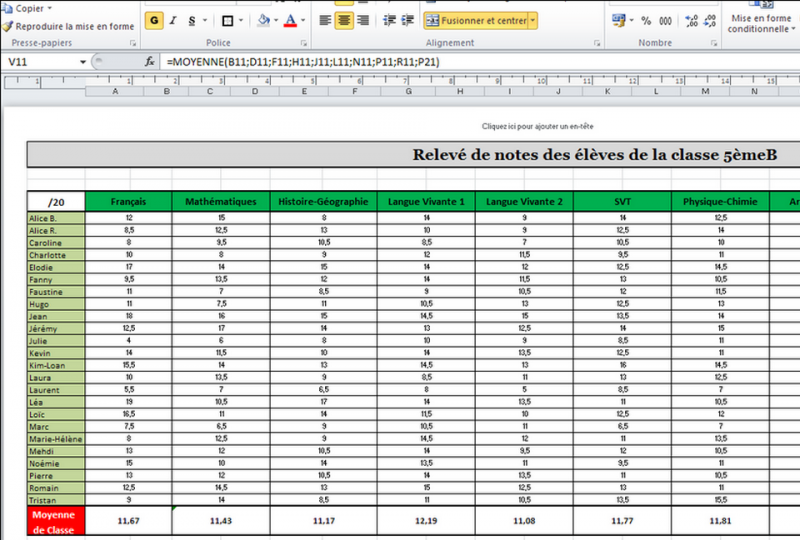This screenshot has width=800, height=540.
Task: Apply percent style format
Action: click(x=647, y=20)
